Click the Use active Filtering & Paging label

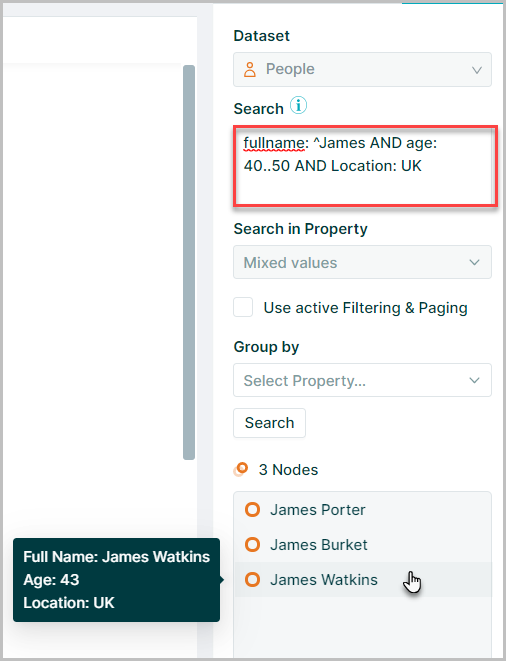[365, 308]
